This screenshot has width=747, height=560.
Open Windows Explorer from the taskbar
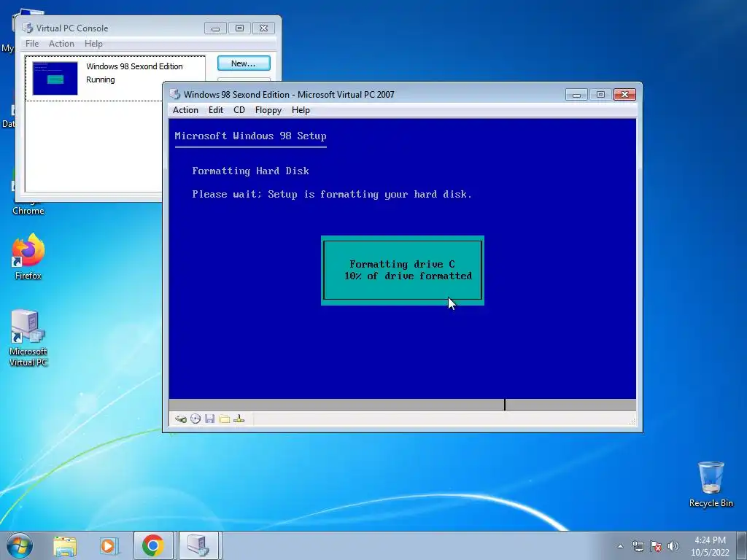click(65, 545)
